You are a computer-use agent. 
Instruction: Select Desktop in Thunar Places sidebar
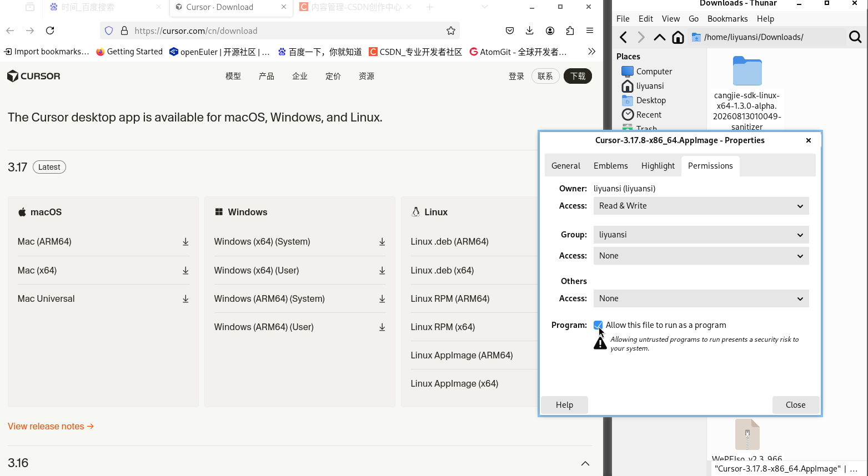tap(644, 100)
